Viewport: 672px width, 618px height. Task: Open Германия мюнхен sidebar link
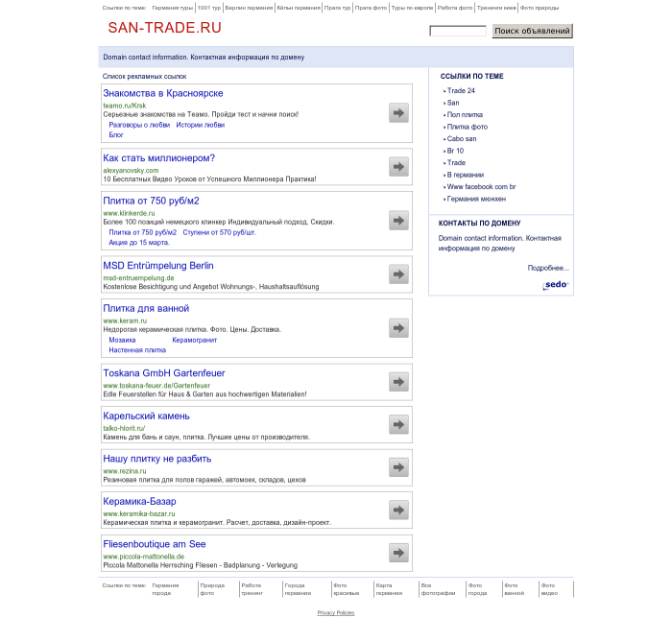pos(475,199)
